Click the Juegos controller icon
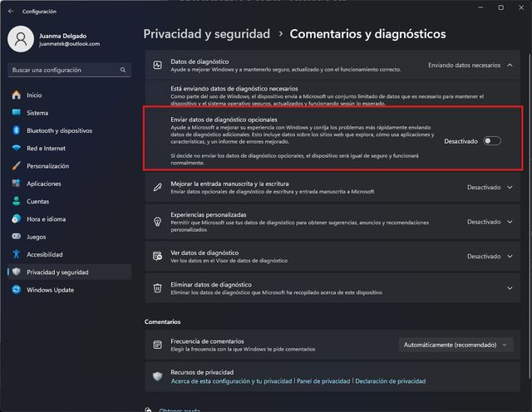Image resolution: width=532 pixels, height=412 pixels. coord(16,237)
